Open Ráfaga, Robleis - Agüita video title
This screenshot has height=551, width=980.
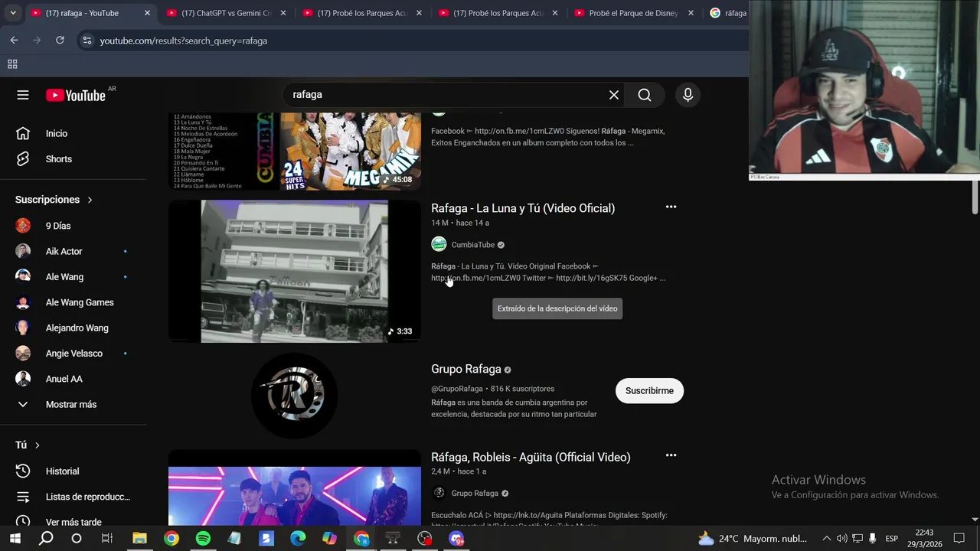(531, 457)
